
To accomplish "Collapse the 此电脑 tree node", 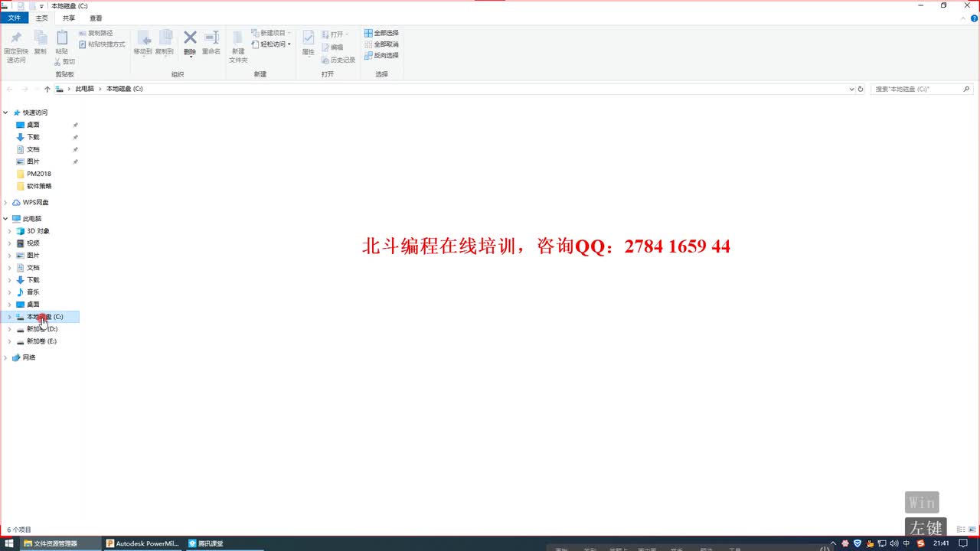I will [6, 219].
